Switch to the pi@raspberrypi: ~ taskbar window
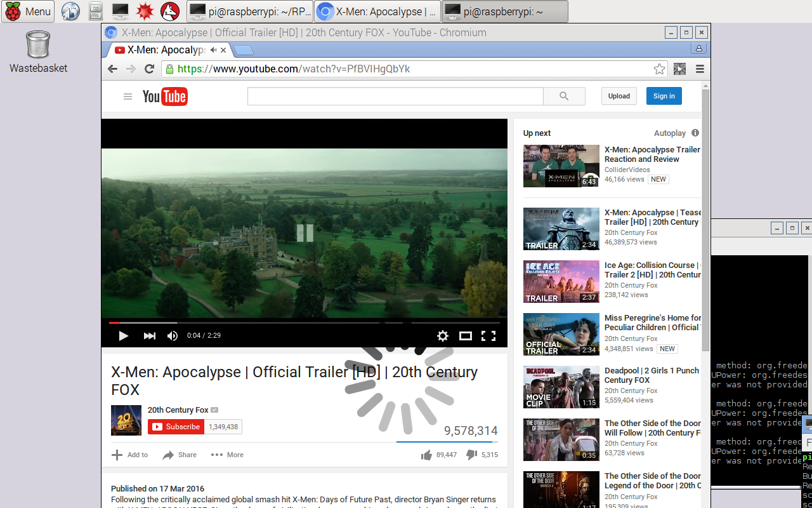This screenshot has width=812, height=508. (x=505, y=11)
